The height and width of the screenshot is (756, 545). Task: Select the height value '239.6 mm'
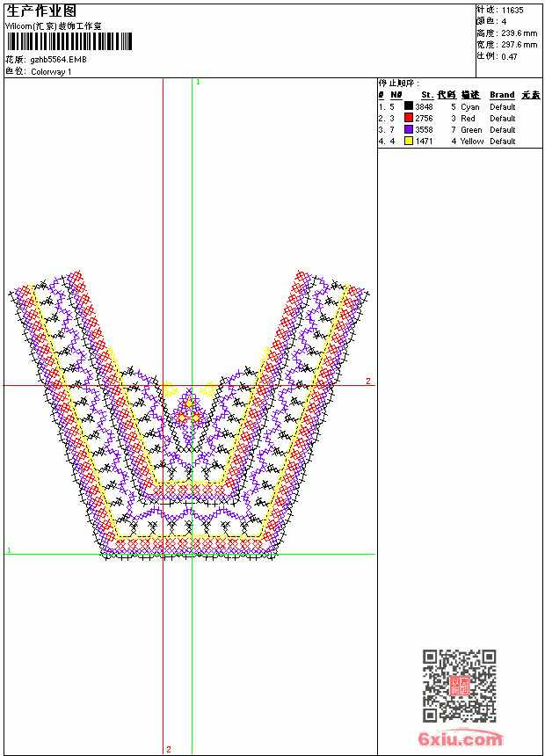pos(519,33)
